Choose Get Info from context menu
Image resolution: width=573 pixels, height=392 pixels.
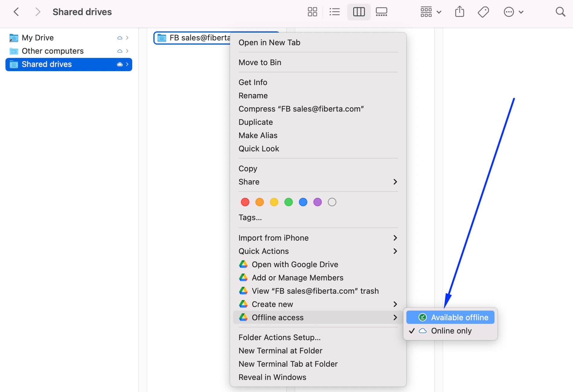(x=318, y=82)
